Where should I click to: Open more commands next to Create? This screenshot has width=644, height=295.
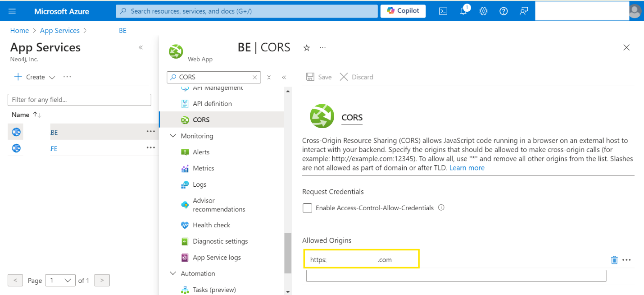click(x=67, y=77)
